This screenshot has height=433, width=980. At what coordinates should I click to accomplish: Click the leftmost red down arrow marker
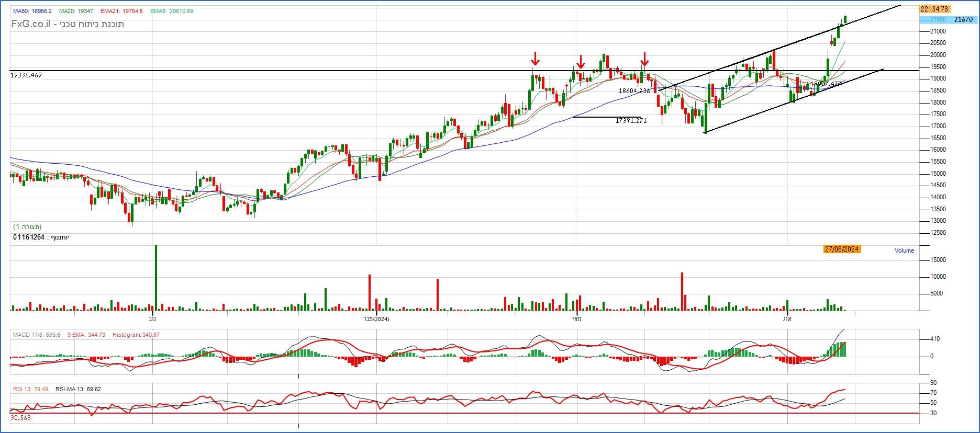click(534, 59)
